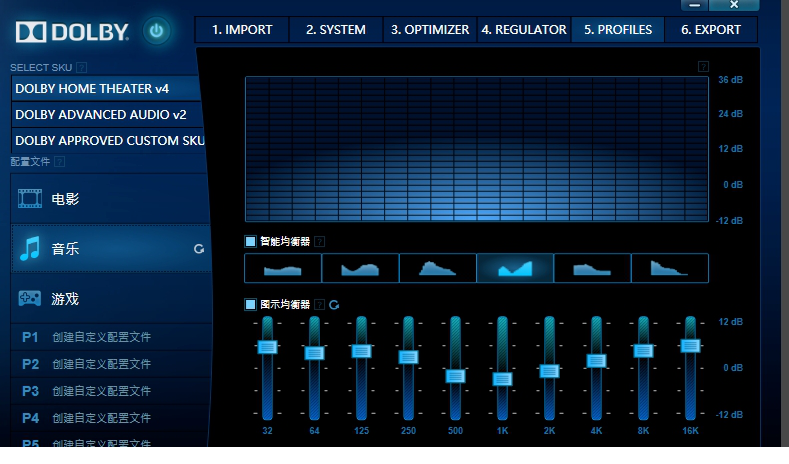Switch to the 6. EXPORT tab
This screenshot has width=789, height=464.
[x=711, y=30]
